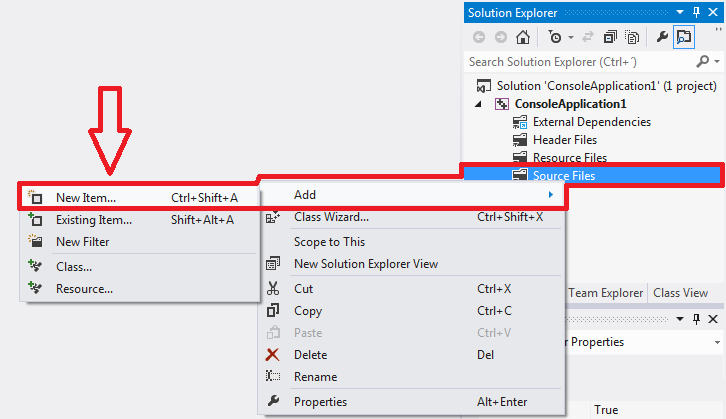This screenshot has height=419, width=726.
Task: Click the search magnifier icon
Action: (x=702, y=61)
